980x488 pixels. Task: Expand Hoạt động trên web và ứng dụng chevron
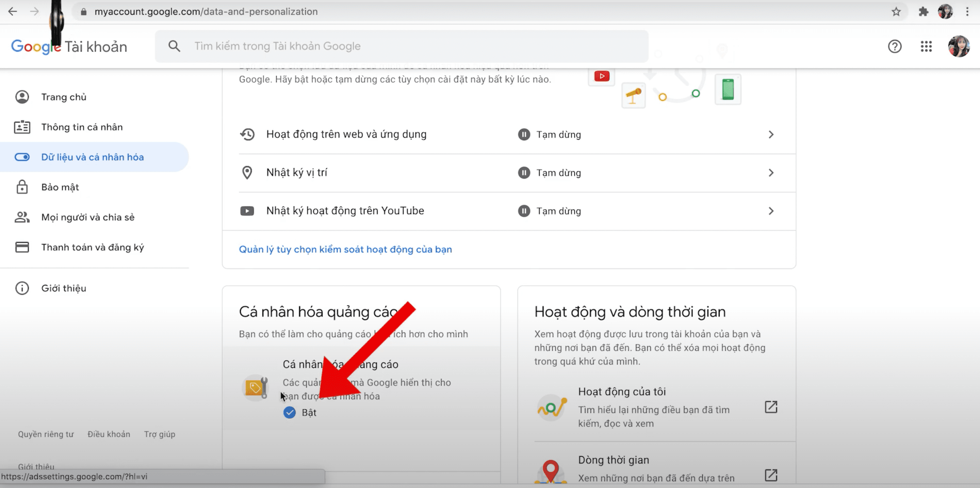(x=771, y=135)
